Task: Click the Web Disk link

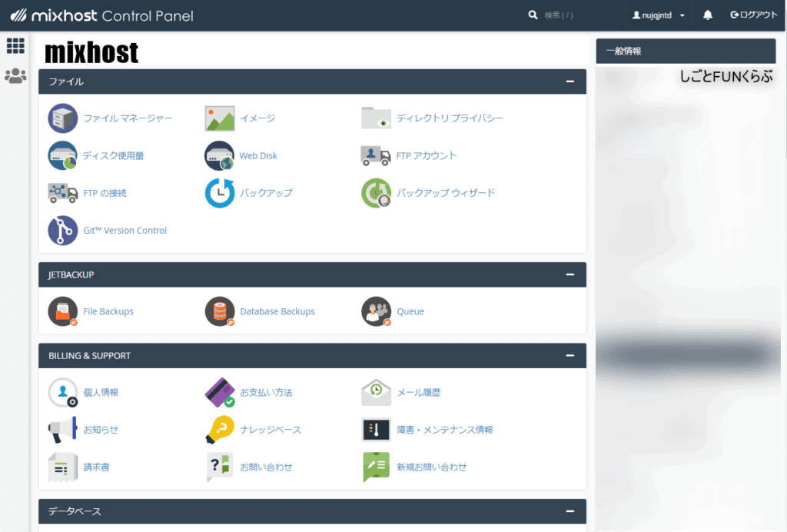Action: click(x=258, y=155)
